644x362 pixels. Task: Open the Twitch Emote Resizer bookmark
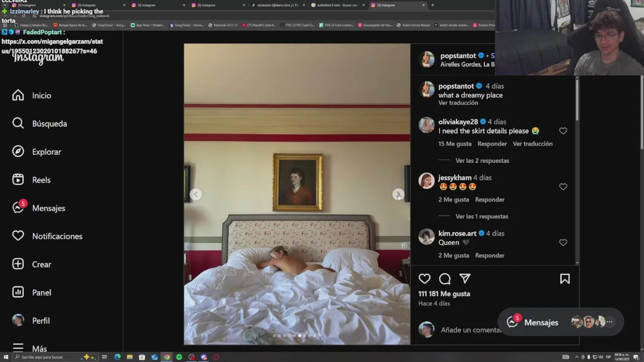[413, 25]
